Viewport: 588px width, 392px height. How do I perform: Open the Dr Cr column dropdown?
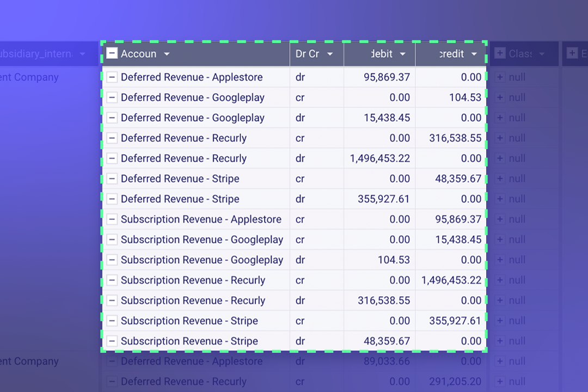(x=330, y=54)
